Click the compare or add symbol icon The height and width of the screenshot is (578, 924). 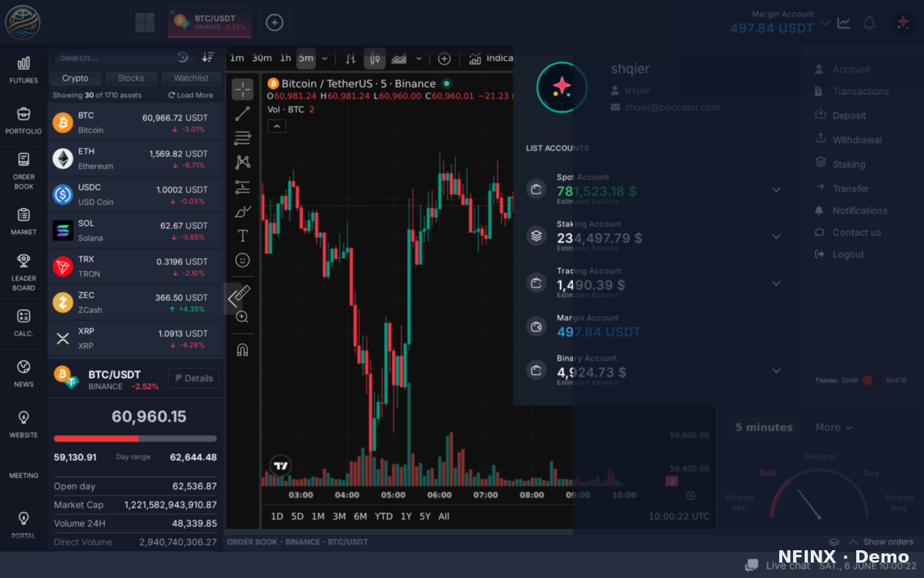tap(444, 59)
